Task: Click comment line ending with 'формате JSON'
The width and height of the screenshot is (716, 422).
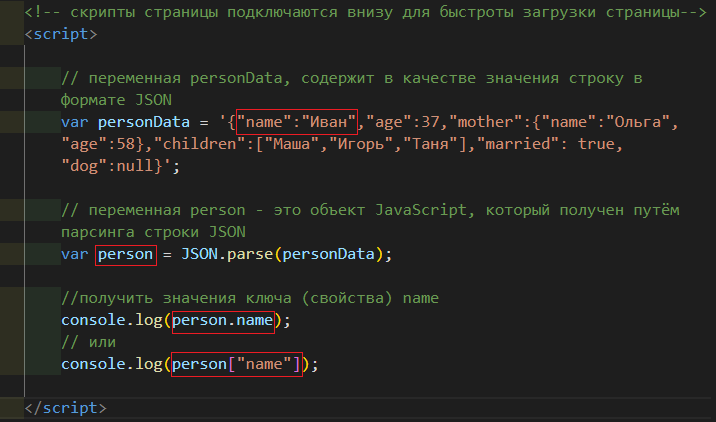Action: pyautogui.click(x=116, y=100)
